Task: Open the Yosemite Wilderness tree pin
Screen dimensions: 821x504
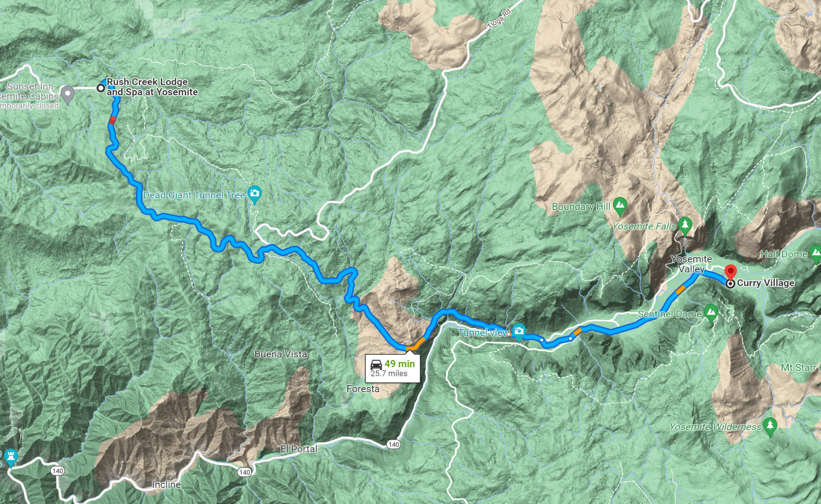Action: [770, 426]
